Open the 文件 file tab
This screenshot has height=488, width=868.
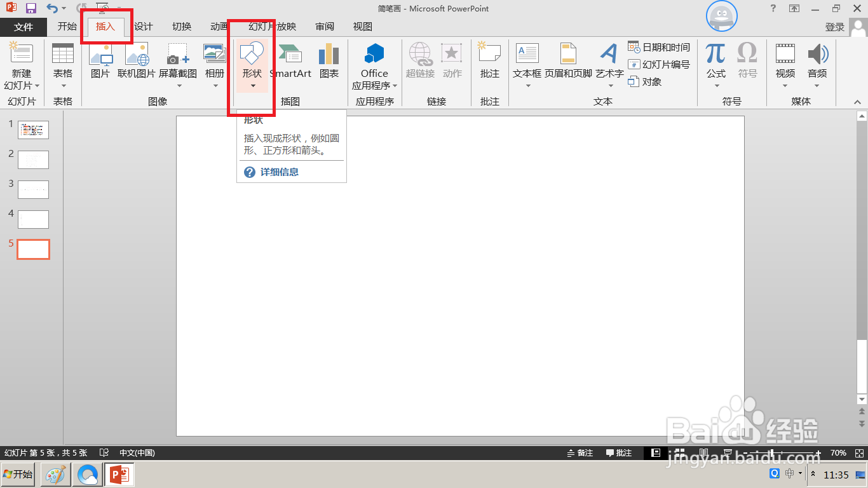(x=24, y=27)
